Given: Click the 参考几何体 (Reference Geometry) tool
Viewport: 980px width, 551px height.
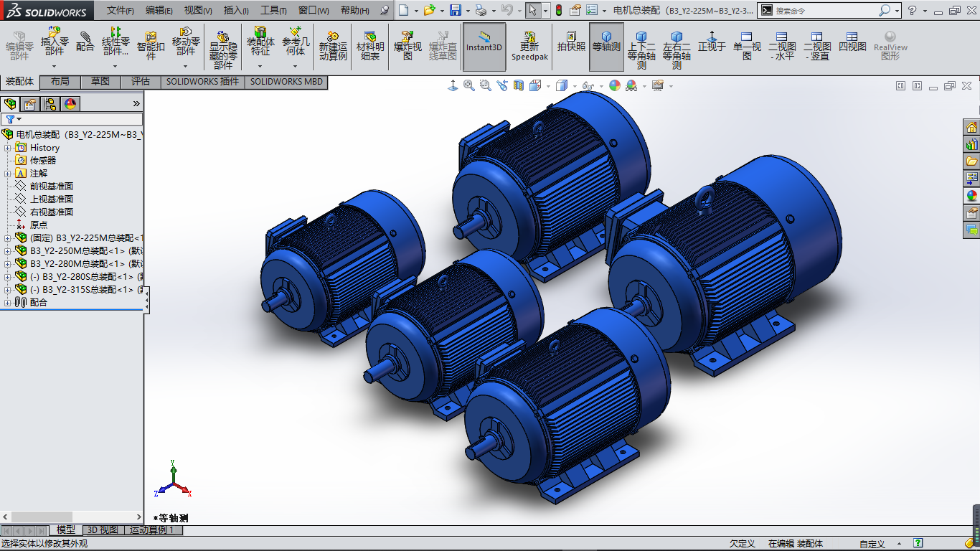Looking at the screenshot, I should pyautogui.click(x=296, y=41).
